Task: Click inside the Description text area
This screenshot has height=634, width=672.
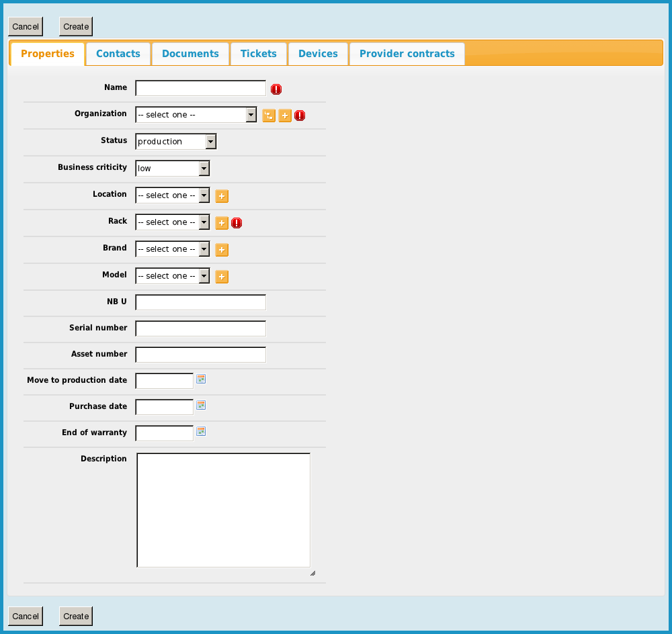Action: (x=223, y=510)
